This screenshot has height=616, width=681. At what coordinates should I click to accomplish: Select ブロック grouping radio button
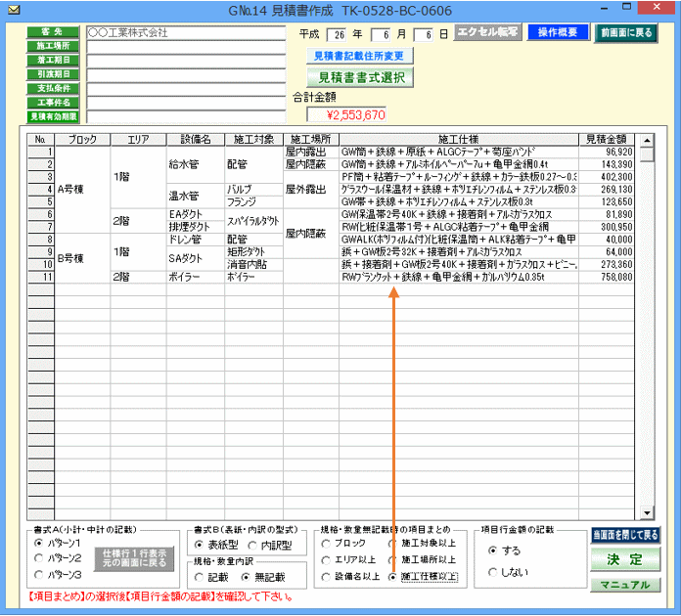[326, 544]
